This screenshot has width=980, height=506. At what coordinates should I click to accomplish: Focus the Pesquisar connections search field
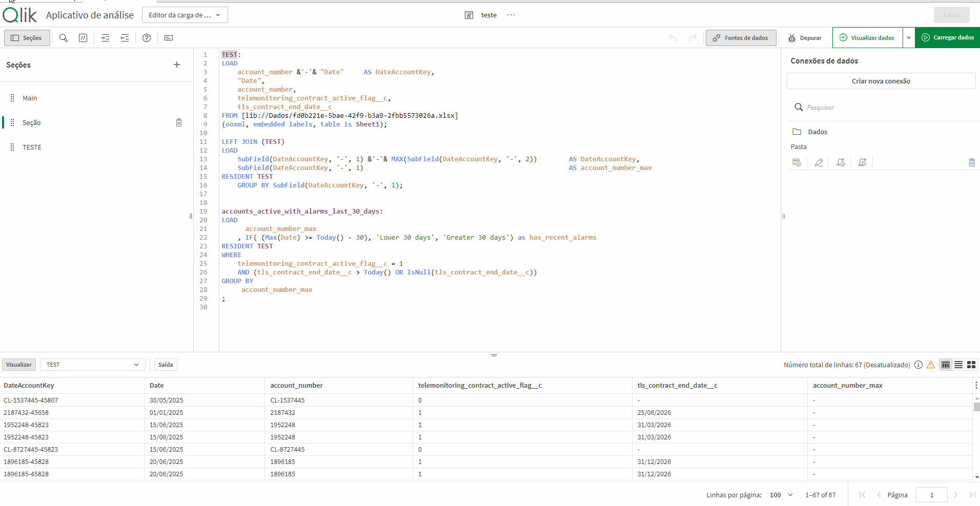pyautogui.click(x=882, y=107)
